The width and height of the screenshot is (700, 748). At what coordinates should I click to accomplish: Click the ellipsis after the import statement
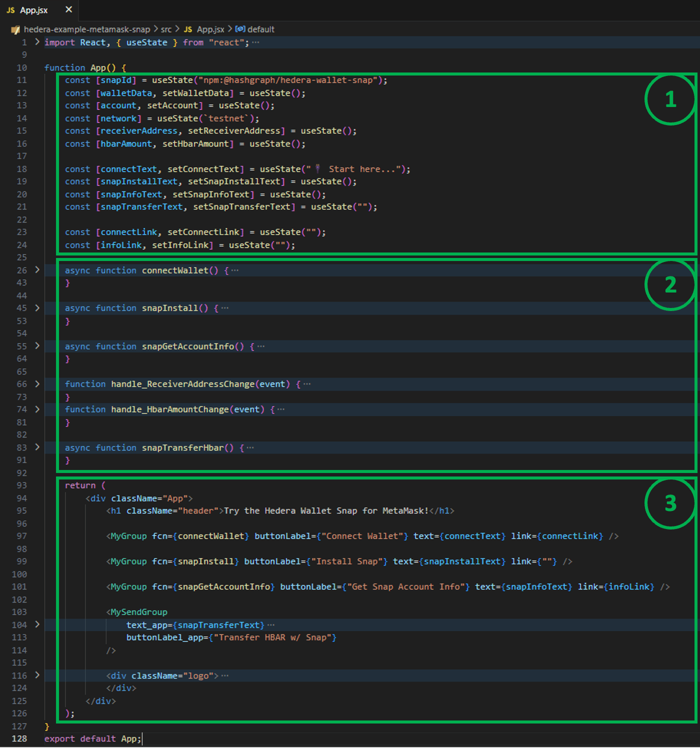click(x=255, y=42)
